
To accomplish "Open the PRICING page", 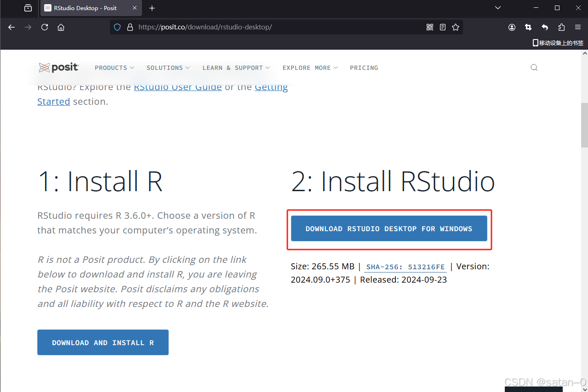I will (x=364, y=68).
